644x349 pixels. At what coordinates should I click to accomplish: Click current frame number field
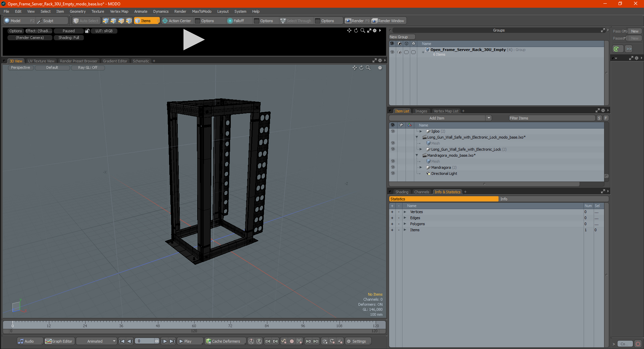coord(145,341)
